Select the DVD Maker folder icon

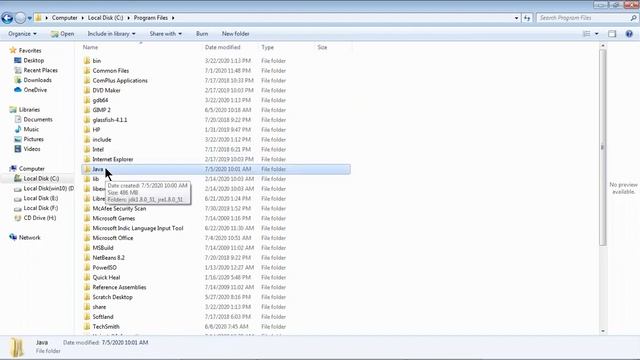point(87,90)
